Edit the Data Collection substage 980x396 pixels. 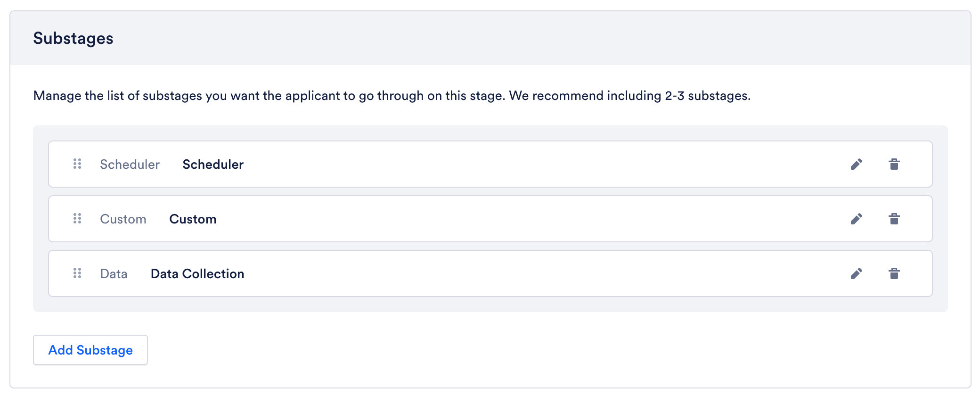tap(857, 273)
